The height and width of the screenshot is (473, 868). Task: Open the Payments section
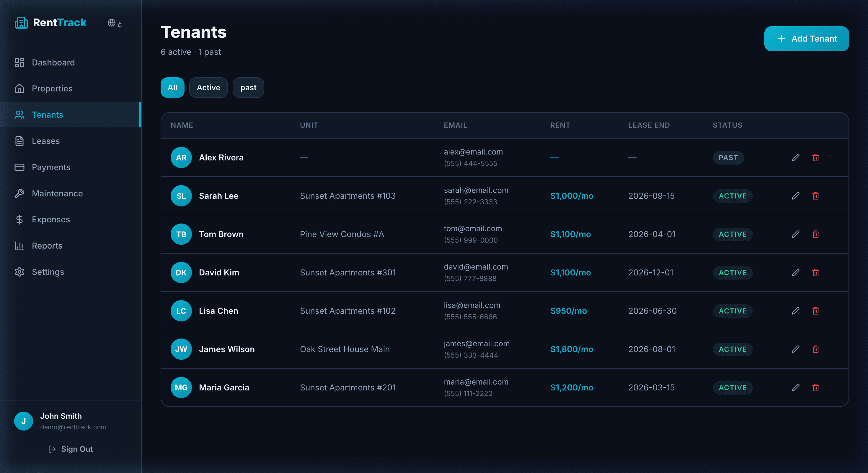[51, 167]
